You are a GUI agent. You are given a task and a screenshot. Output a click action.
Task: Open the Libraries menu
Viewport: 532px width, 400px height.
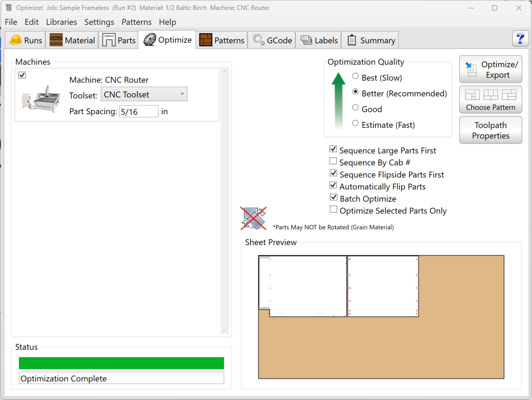click(61, 22)
